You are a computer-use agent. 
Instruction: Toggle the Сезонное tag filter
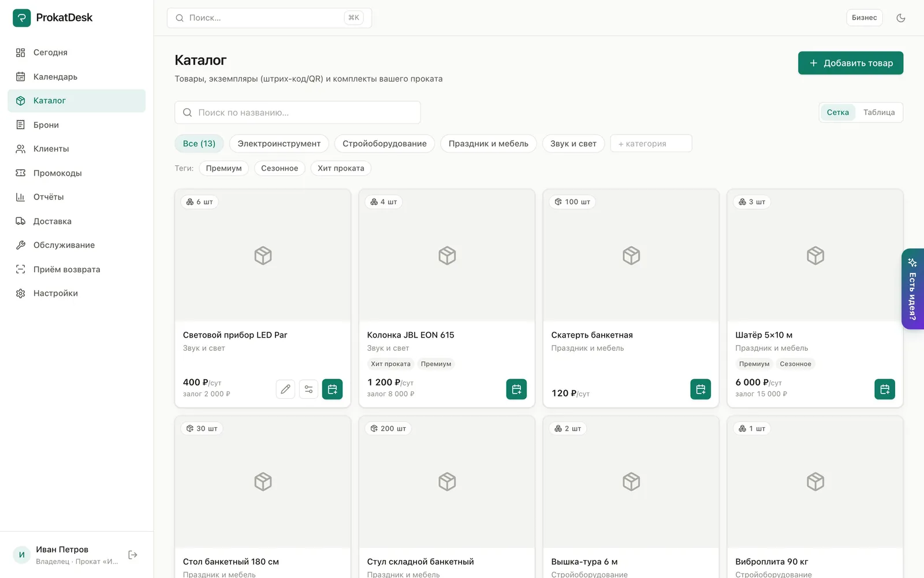click(280, 168)
